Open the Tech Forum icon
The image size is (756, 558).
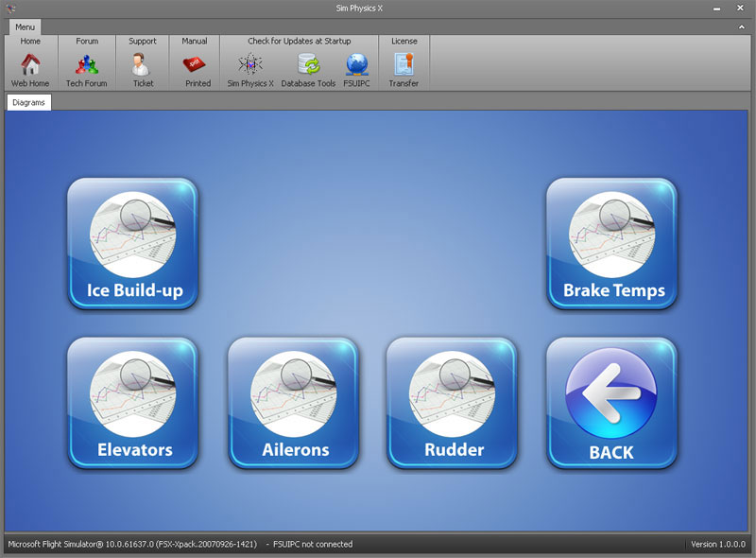[87, 64]
